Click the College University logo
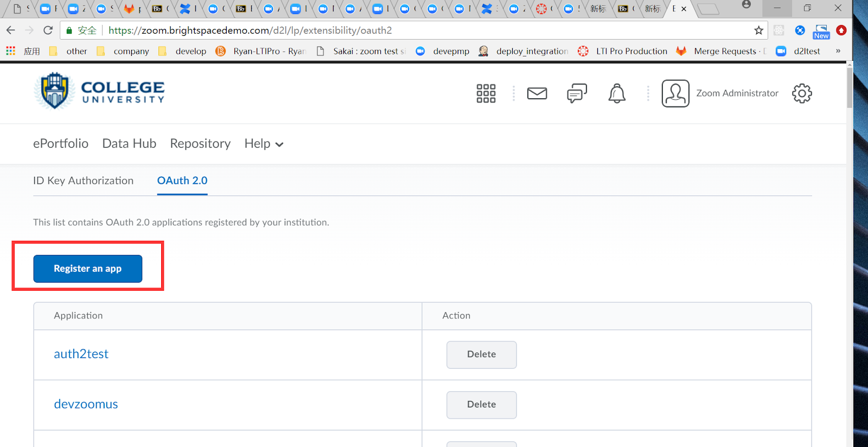The height and width of the screenshot is (447, 868). point(99,91)
